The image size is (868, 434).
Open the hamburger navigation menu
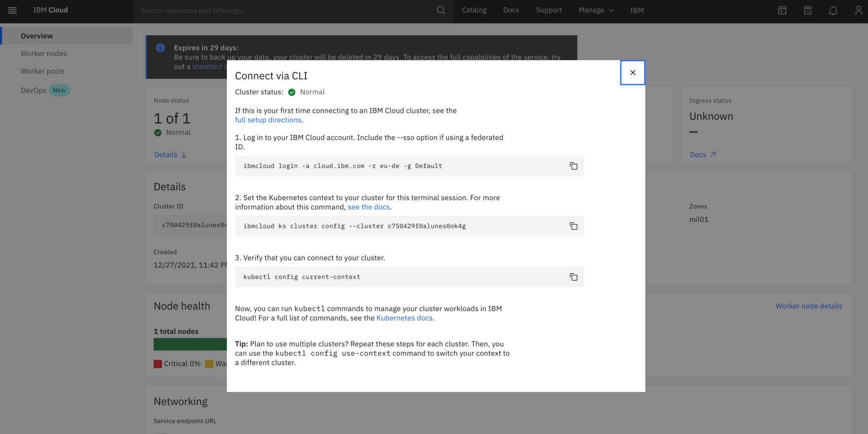[12, 10]
